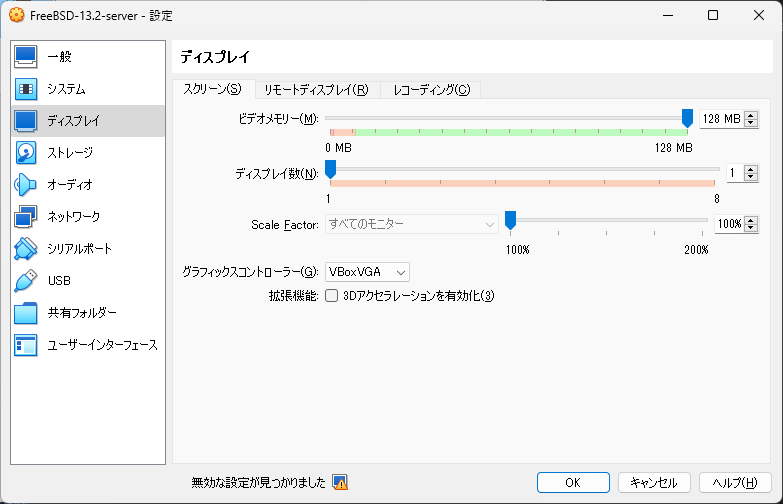
Task: Select the システム (System) chip icon
Action: coord(26,89)
